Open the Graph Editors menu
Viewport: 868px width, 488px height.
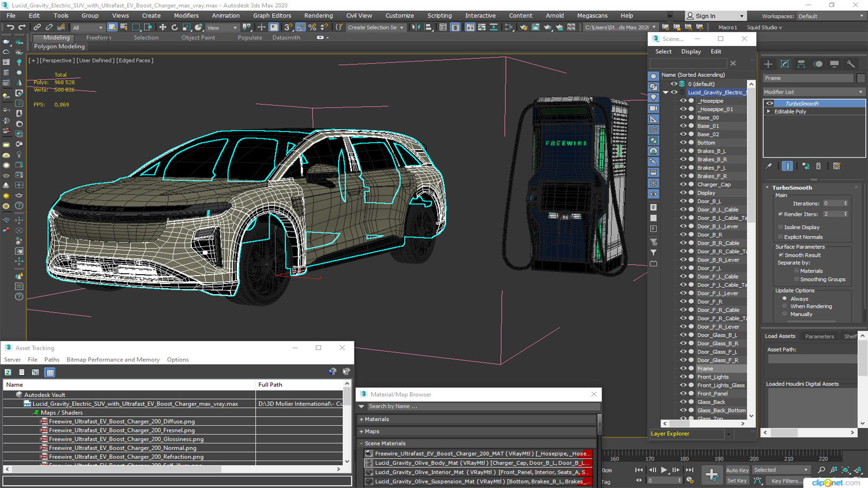tap(272, 15)
